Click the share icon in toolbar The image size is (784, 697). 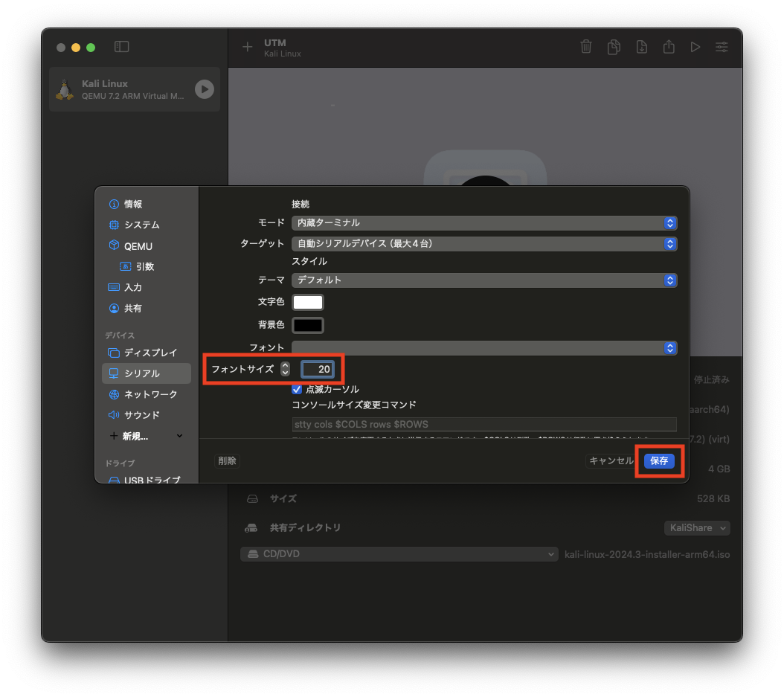[x=669, y=47]
